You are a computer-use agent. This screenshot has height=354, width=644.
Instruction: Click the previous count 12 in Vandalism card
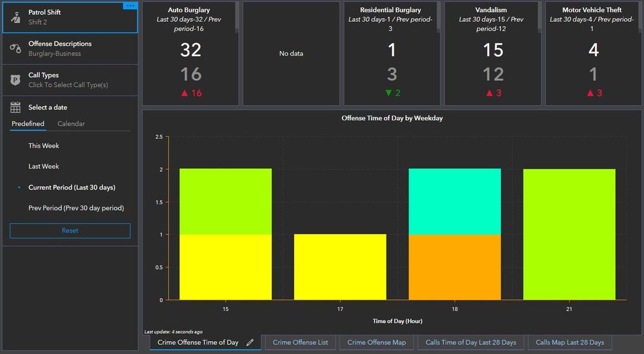493,74
